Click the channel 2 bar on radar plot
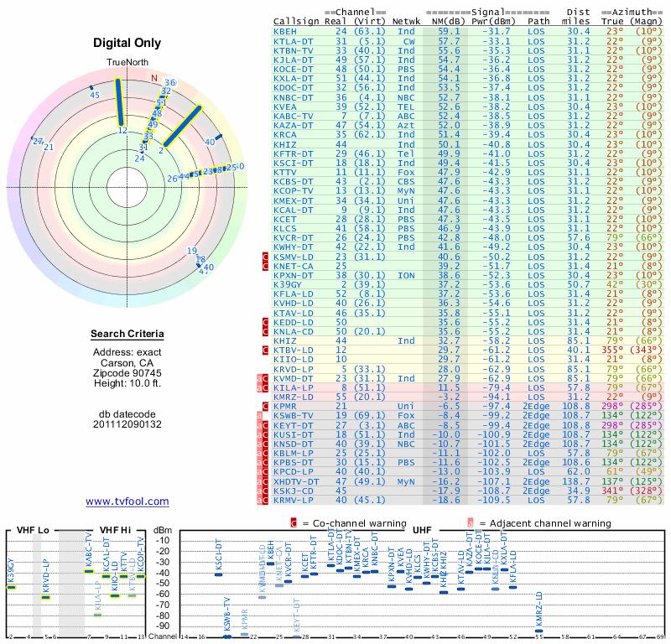The image size is (671, 644). pos(182,126)
